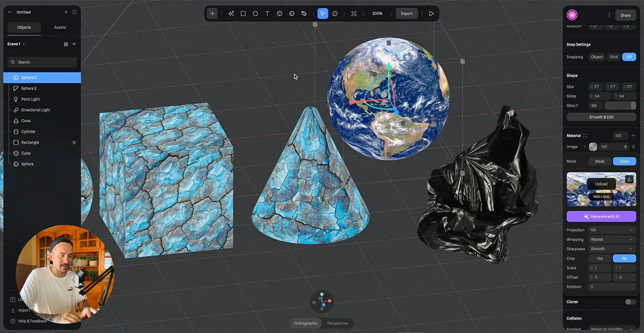Click the Slice Y slider

620,105
